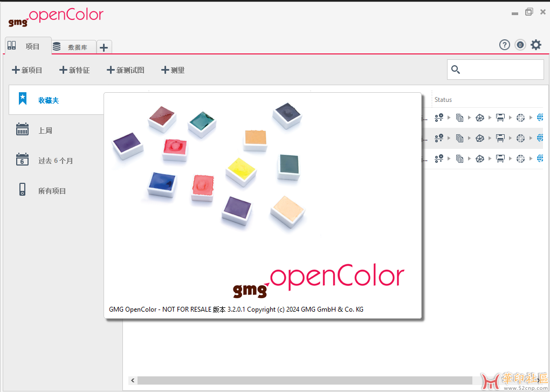
Task: Open the 项目 tab
Action: tap(28, 46)
